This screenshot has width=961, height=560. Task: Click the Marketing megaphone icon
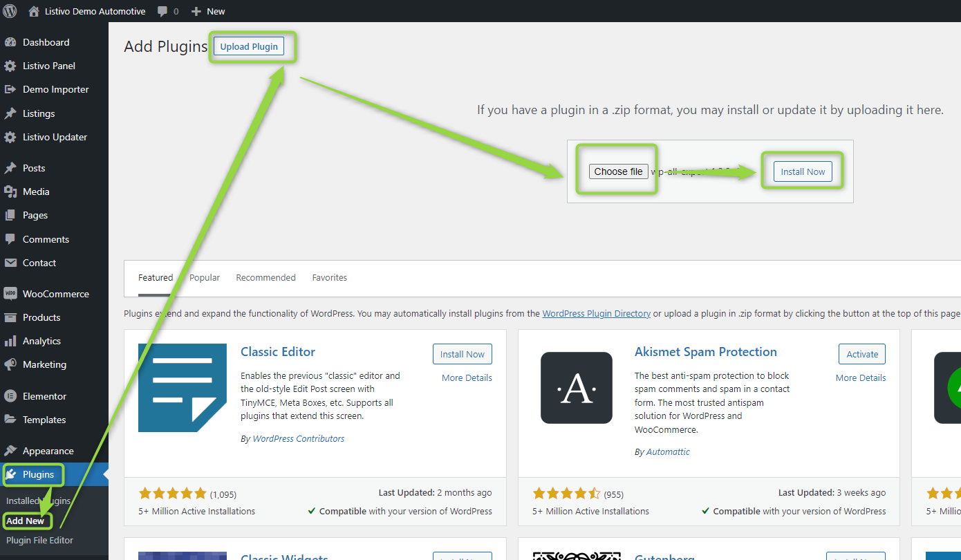[10, 364]
